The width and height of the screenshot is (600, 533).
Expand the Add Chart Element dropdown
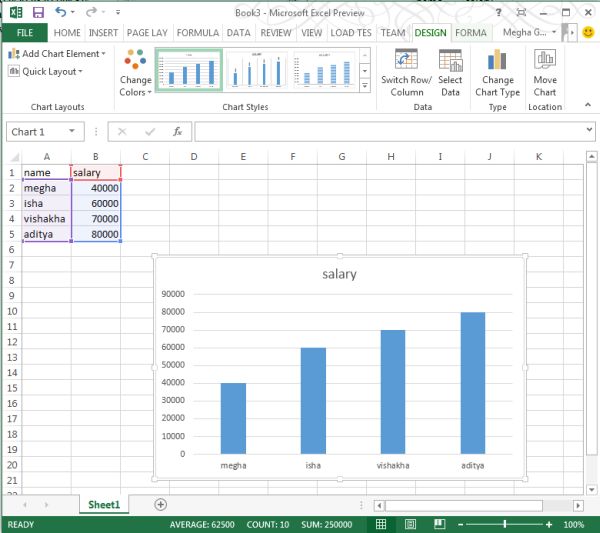58,54
